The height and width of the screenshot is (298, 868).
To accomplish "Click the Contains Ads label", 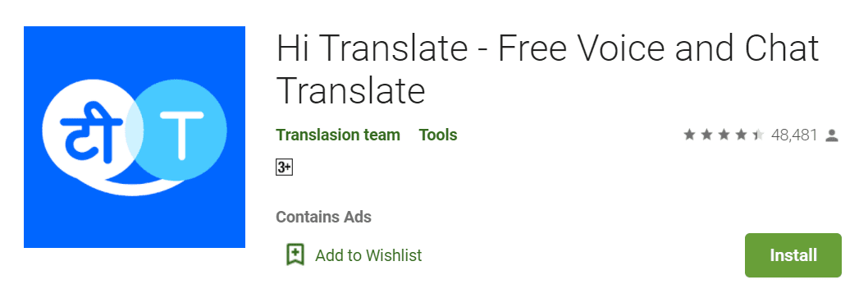I will 323,217.
